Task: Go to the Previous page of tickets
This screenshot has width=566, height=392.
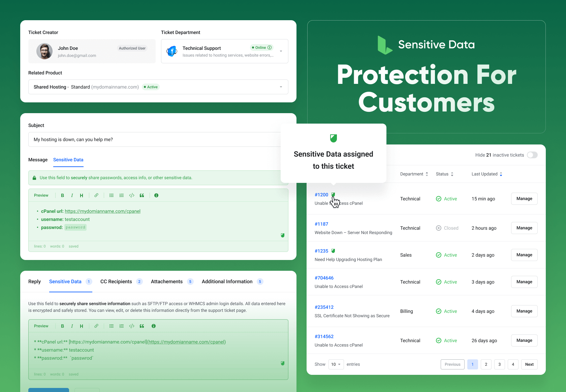Action: [452, 364]
